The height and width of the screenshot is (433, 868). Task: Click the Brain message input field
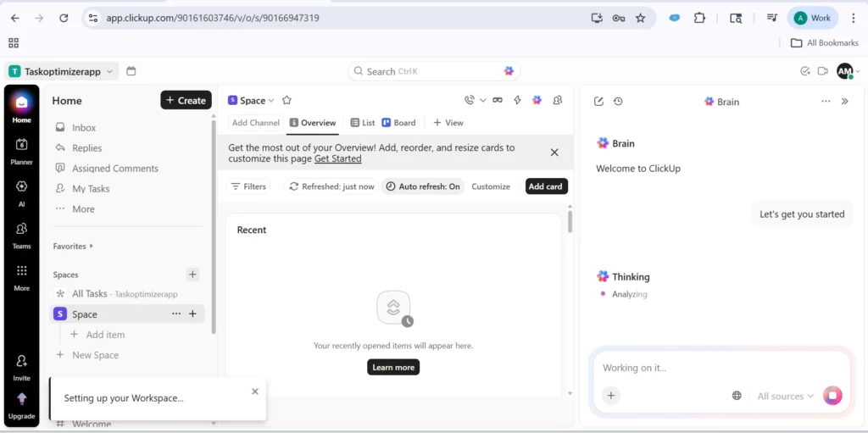(721, 368)
